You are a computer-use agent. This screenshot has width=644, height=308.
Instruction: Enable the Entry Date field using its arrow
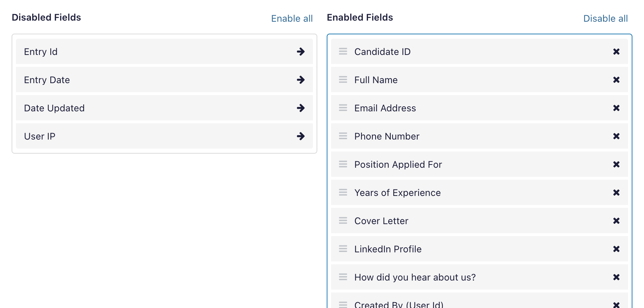pos(301,80)
